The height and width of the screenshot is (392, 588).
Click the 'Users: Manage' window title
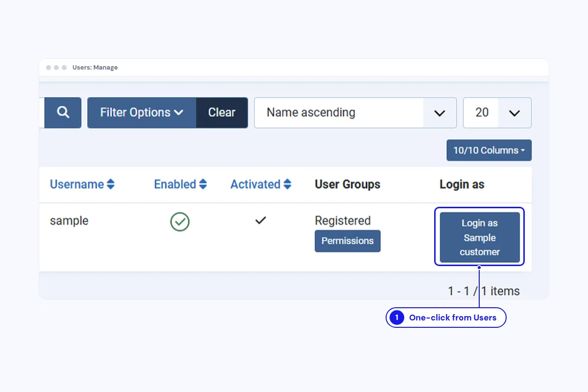(95, 68)
